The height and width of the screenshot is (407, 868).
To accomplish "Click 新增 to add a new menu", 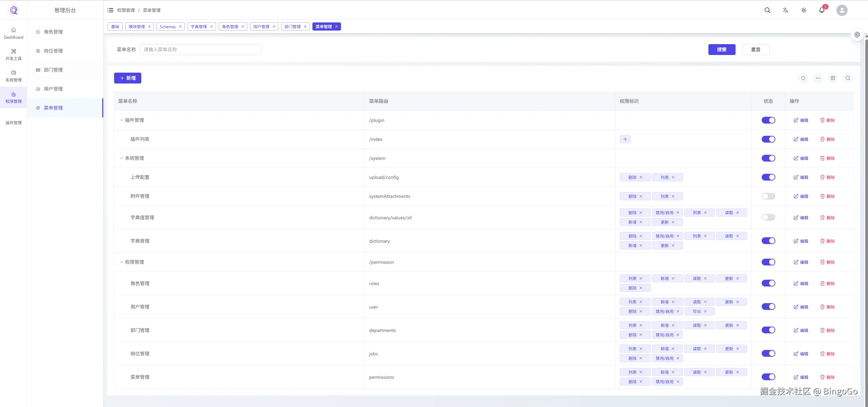I will [x=128, y=78].
